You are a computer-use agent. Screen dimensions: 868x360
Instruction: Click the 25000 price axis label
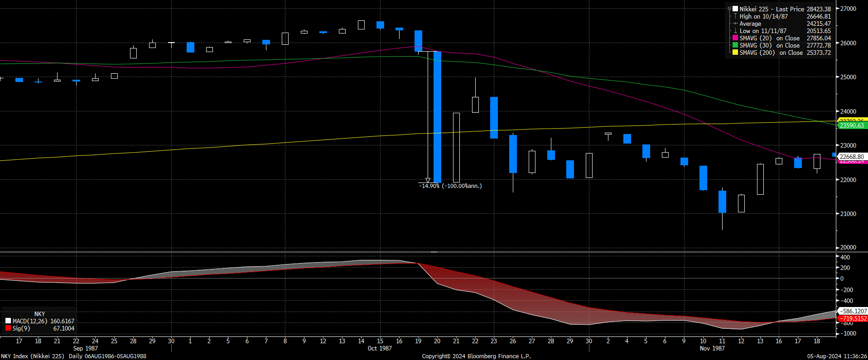pos(848,77)
